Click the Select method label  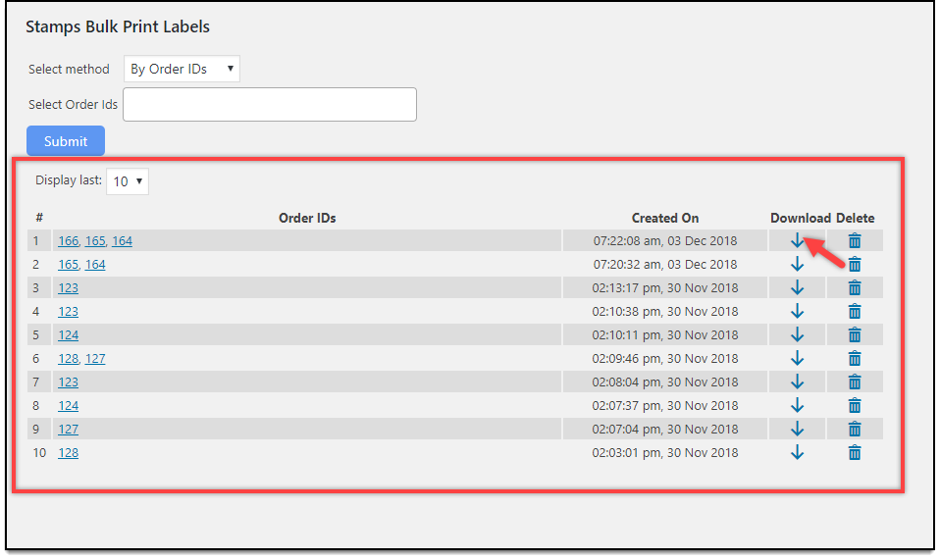tap(69, 69)
